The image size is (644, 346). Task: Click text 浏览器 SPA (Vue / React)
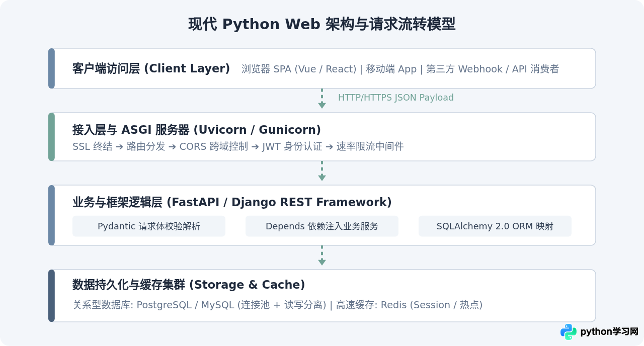[299, 69]
